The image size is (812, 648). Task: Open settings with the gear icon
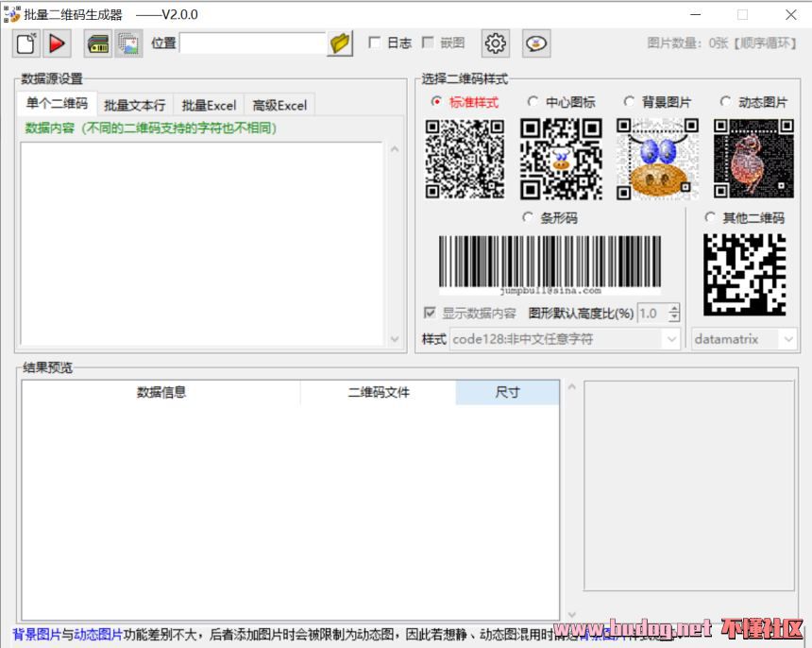pos(496,43)
